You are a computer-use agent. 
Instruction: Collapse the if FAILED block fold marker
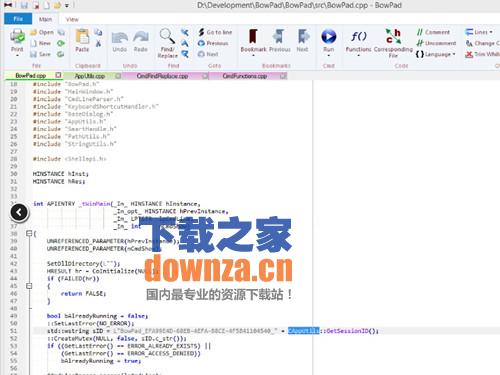(29, 286)
